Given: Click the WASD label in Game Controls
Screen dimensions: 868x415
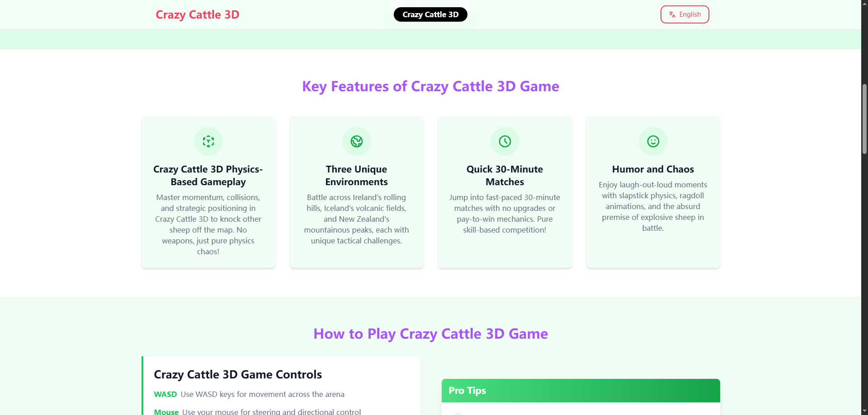Looking at the screenshot, I should point(165,394).
